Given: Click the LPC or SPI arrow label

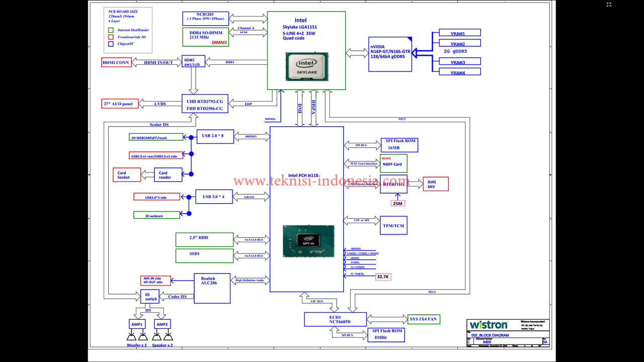Looking at the screenshot, I should [x=361, y=220].
